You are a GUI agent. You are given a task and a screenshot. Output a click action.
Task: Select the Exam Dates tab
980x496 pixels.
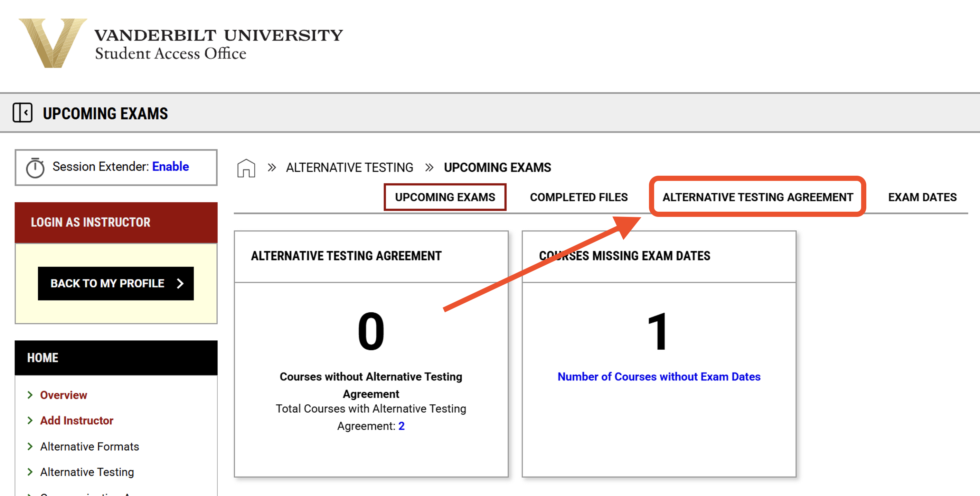tap(922, 197)
